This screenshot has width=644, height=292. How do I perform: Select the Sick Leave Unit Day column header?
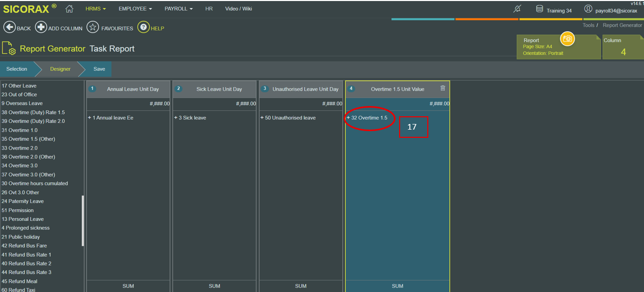coord(214,89)
